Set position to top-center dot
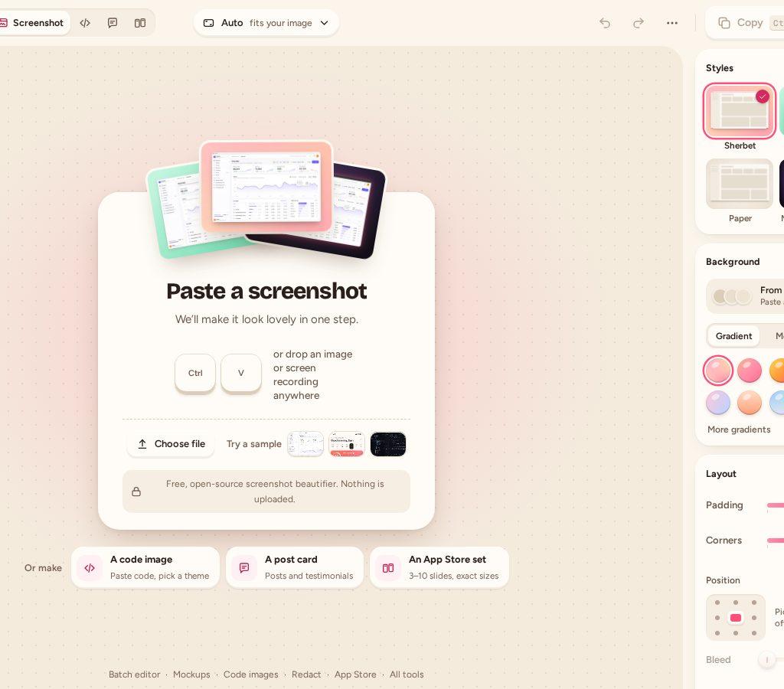 pos(736,602)
